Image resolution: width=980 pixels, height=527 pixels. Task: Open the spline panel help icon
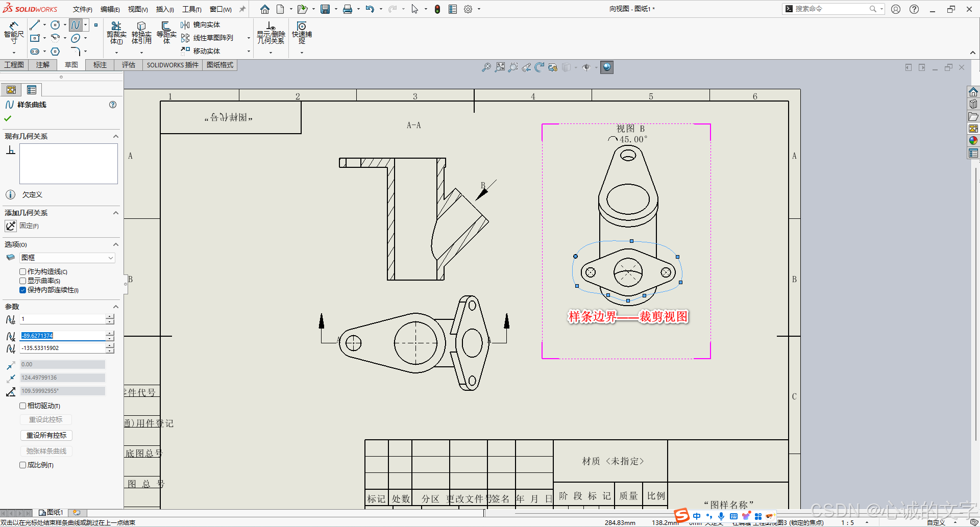(113, 105)
